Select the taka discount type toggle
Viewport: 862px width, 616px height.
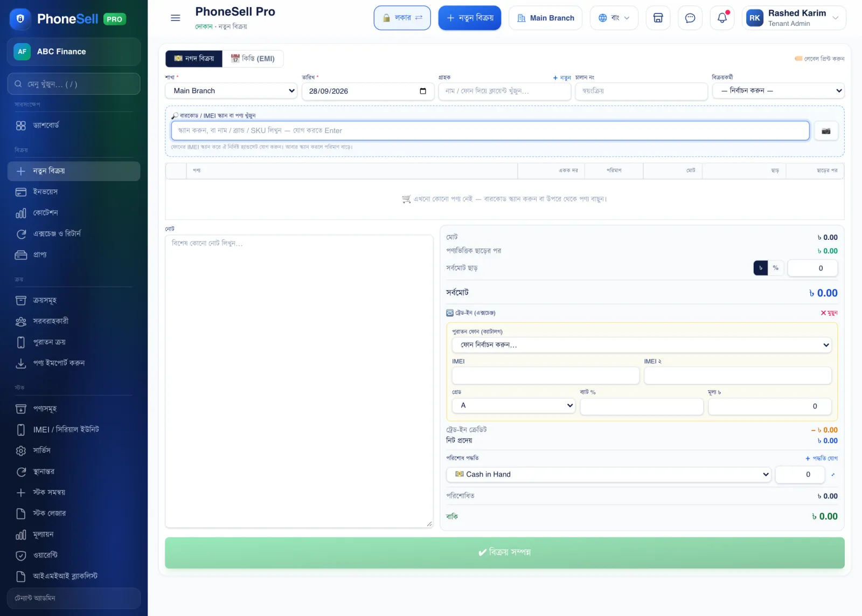coord(760,268)
